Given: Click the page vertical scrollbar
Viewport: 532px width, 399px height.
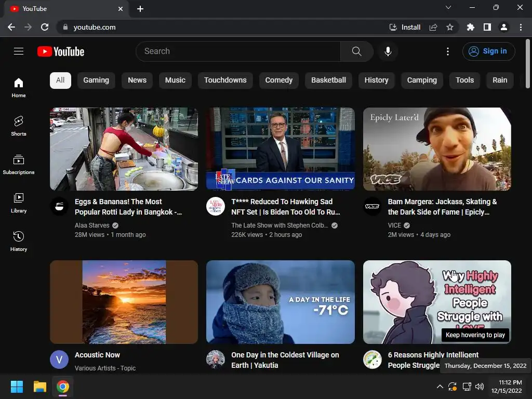Looking at the screenshot, I should [528, 63].
